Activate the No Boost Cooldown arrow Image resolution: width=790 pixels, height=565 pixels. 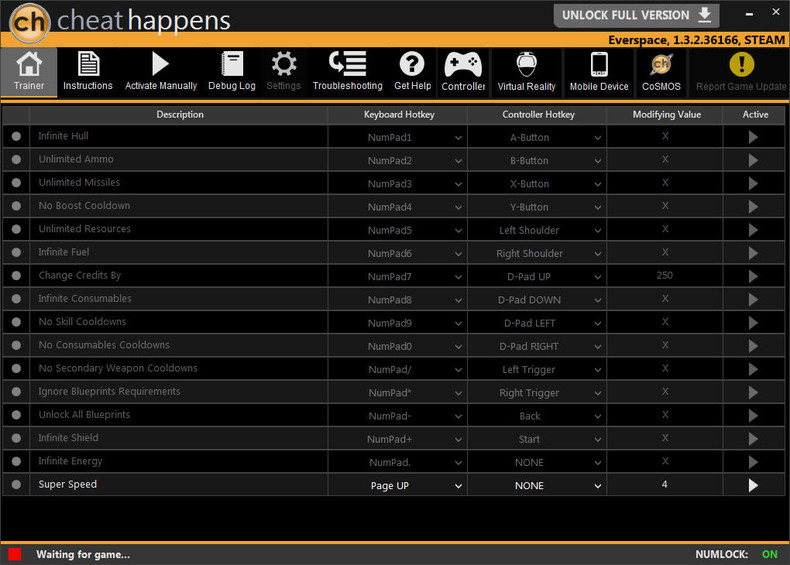[x=753, y=207]
